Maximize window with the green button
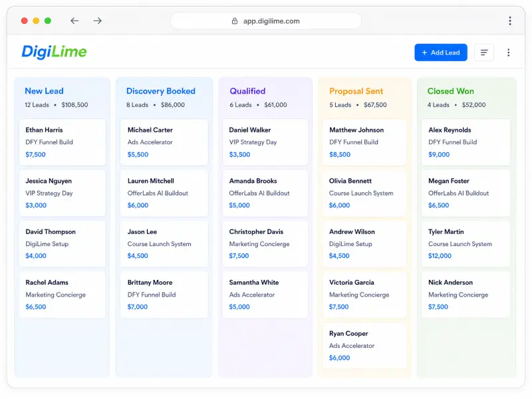Image resolution: width=532 pixels, height=399 pixels. [48, 21]
